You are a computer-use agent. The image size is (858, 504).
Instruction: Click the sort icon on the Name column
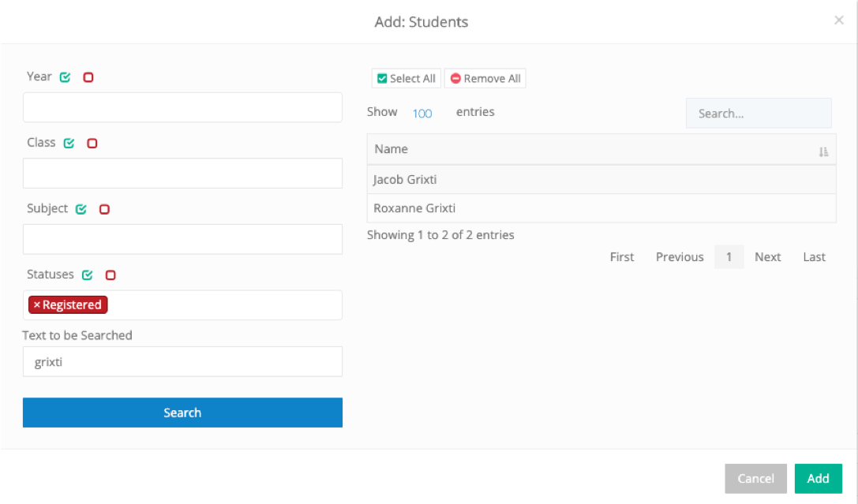coord(823,149)
